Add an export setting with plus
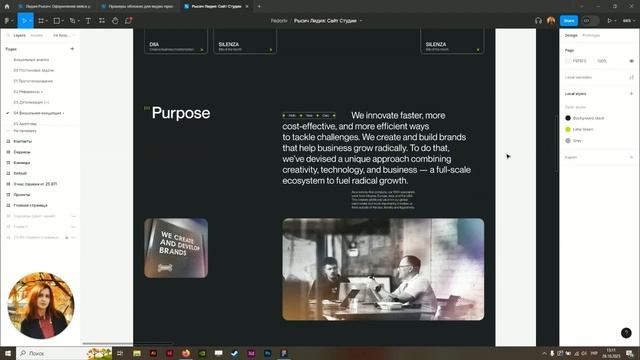640x360 pixels. 631,157
